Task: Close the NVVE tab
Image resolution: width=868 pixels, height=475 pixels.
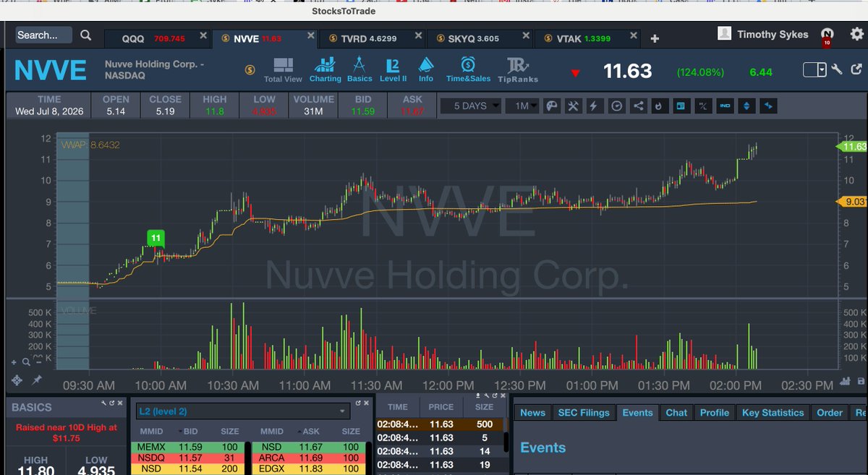Action: click(310, 35)
